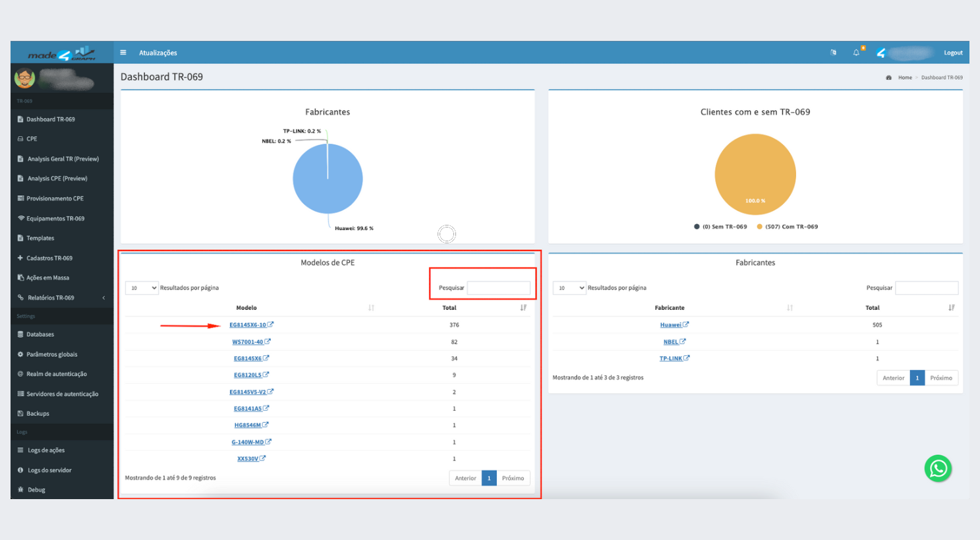
Task: Click the Logout button
Action: click(x=952, y=53)
